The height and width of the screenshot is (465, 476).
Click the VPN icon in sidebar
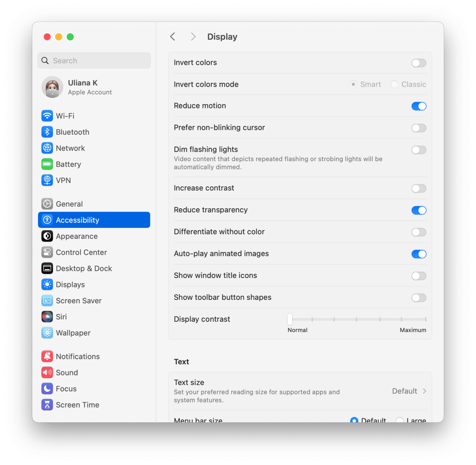click(47, 180)
